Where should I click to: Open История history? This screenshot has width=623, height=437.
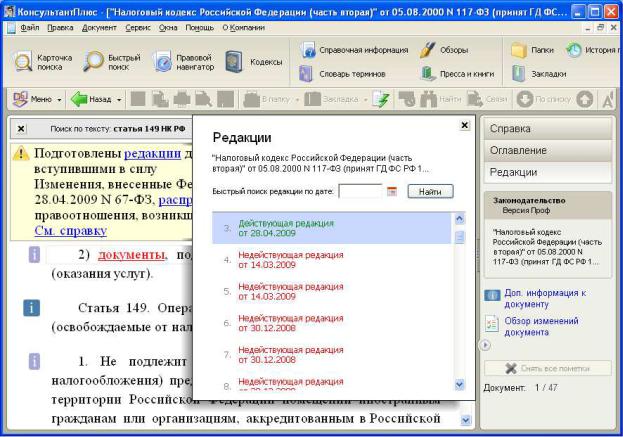click(x=593, y=50)
